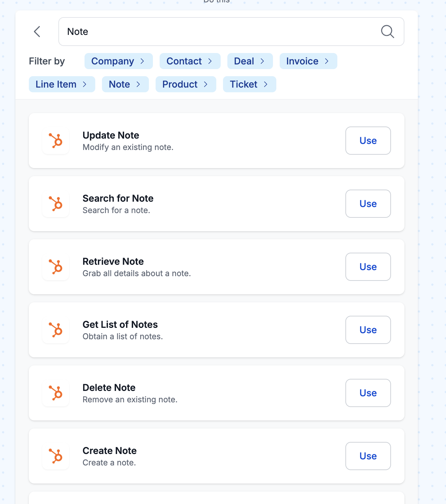Click the 'Filter by' label

point(47,61)
